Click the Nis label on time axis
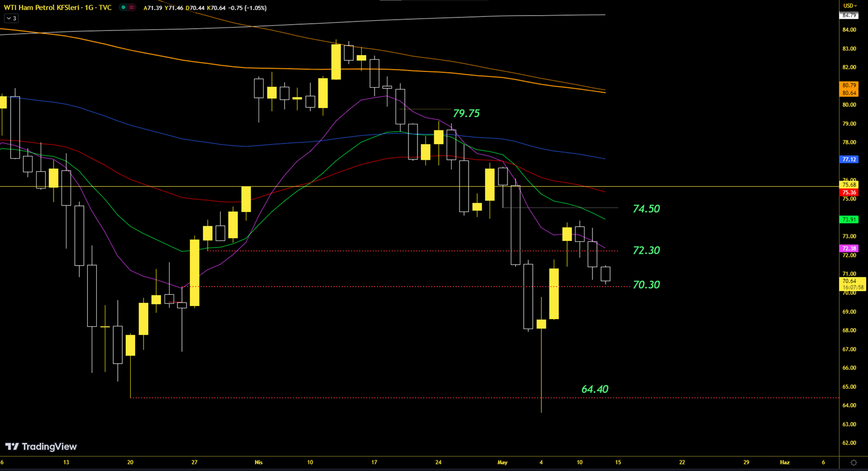Viewport: 868px width, 471px height. pyautogui.click(x=259, y=463)
